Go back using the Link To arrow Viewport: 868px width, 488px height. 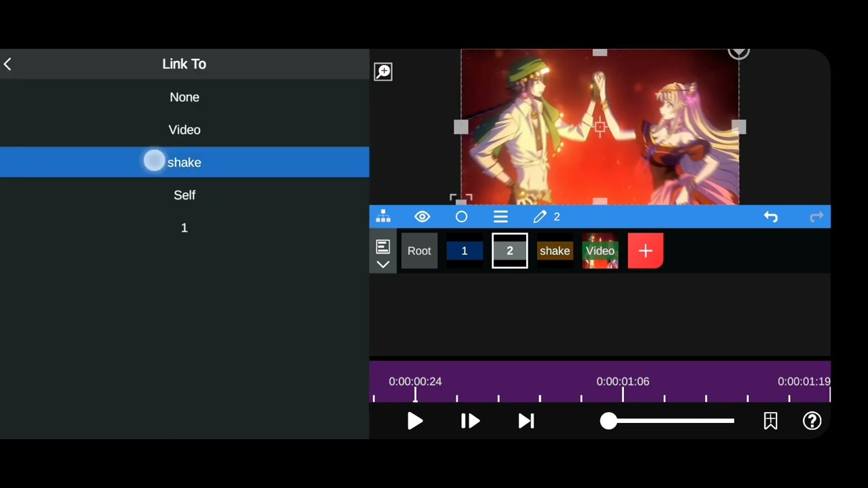[x=7, y=64]
